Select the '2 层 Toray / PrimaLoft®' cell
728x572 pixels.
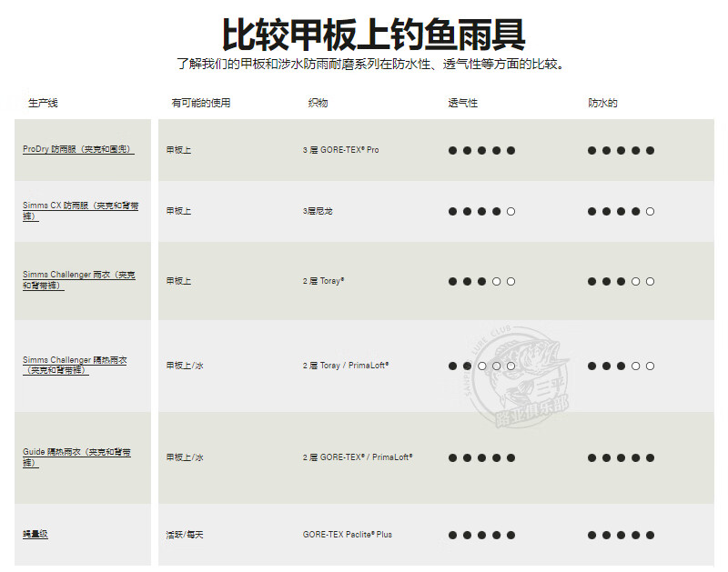[x=346, y=366]
